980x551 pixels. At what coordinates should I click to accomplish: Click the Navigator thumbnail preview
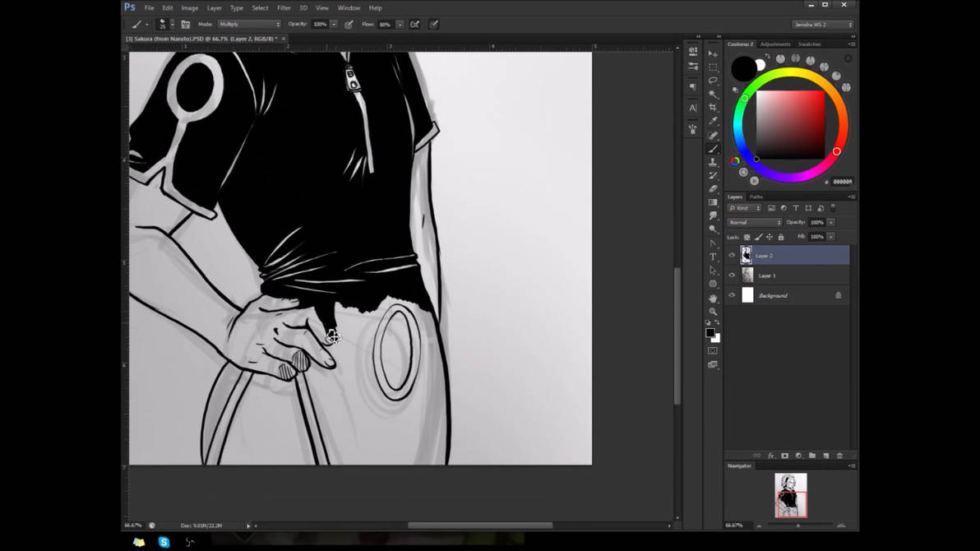(791, 495)
